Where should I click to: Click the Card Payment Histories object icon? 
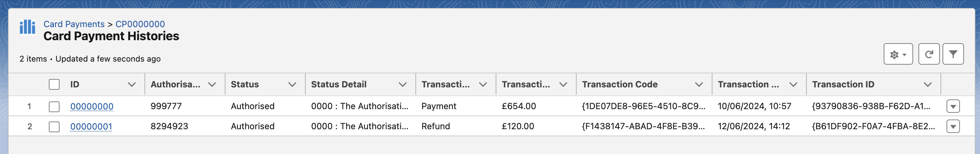(x=27, y=27)
